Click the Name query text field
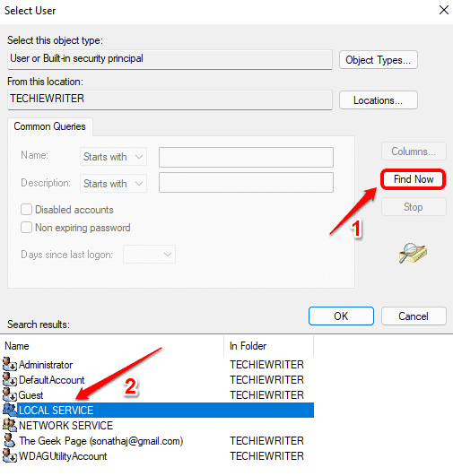 coord(246,157)
